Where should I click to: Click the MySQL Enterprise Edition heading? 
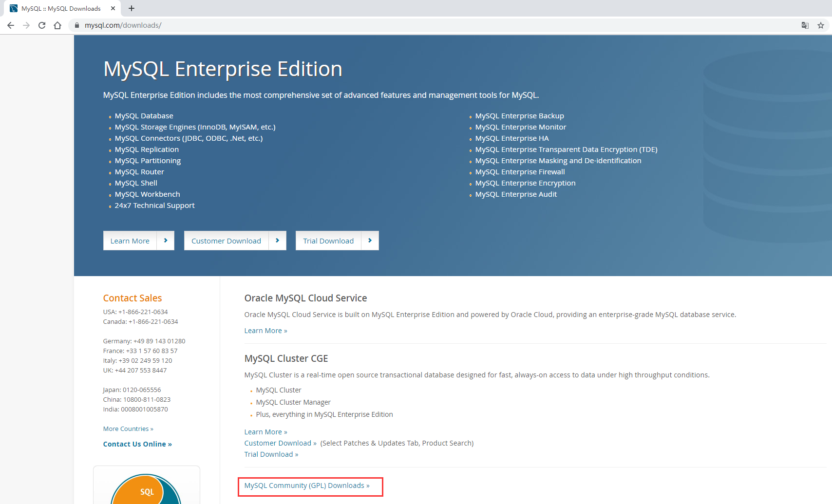coord(223,69)
